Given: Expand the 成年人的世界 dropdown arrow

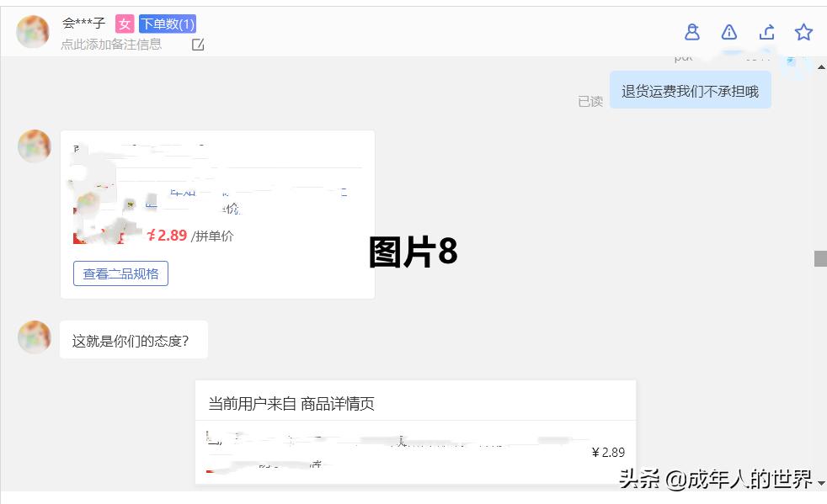Looking at the screenshot, I should pos(820,485).
